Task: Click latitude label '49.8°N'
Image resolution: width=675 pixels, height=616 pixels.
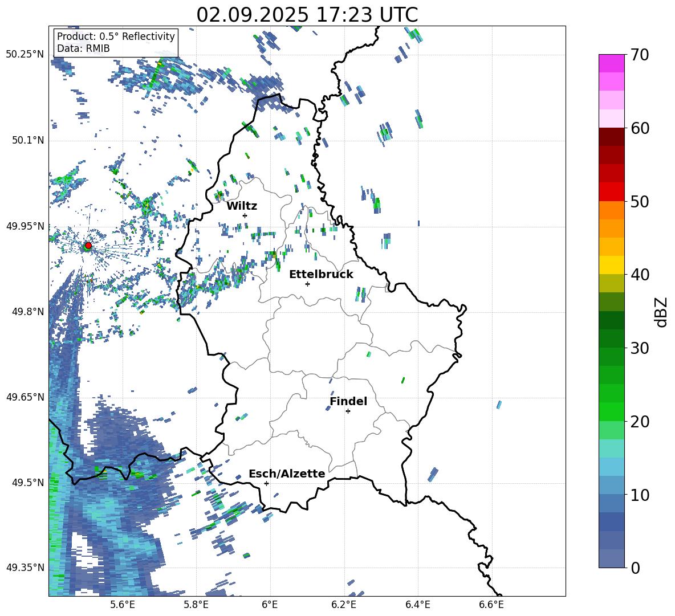Action: (28, 312)
